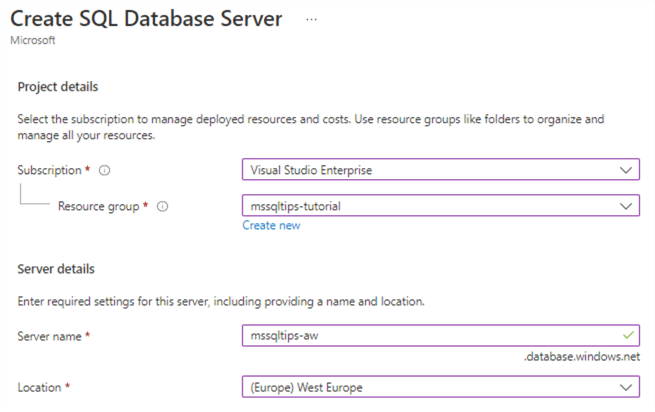
Task: Click the Location field label
Action: tap(42, 387)
